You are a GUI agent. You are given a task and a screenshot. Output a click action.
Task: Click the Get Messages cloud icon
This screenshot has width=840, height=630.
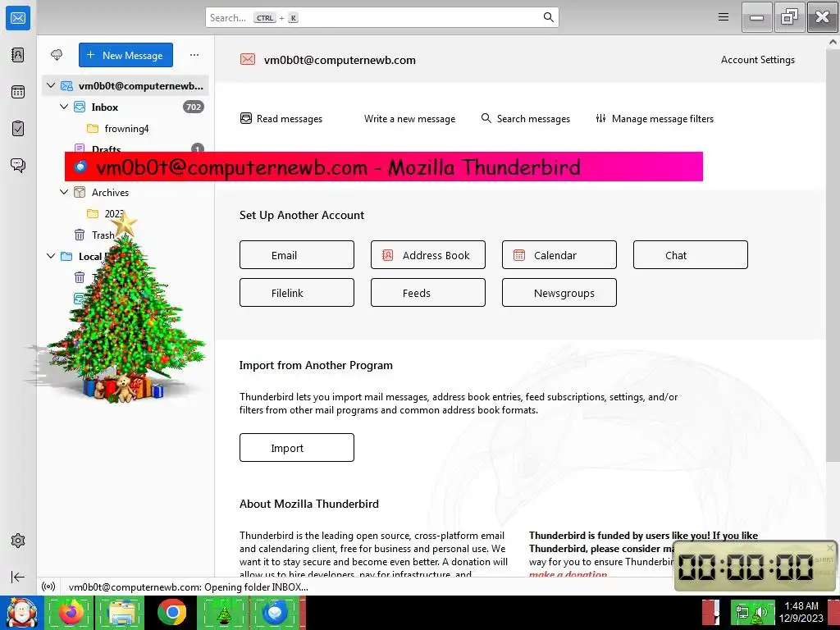57,55
